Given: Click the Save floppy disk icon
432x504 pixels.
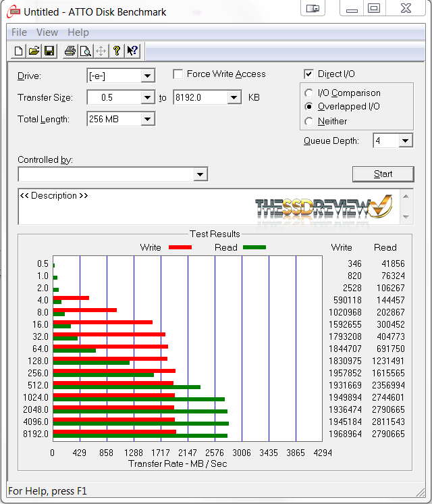Looking at the screenshot, I should pyautogui.click(x=49, y=51).
